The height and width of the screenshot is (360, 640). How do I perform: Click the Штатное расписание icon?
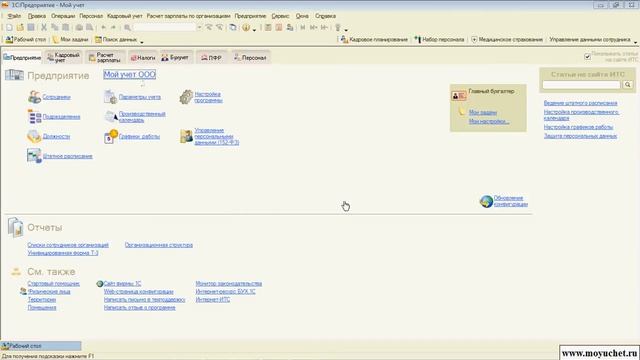pyautogui.click(x=34, y=156)
